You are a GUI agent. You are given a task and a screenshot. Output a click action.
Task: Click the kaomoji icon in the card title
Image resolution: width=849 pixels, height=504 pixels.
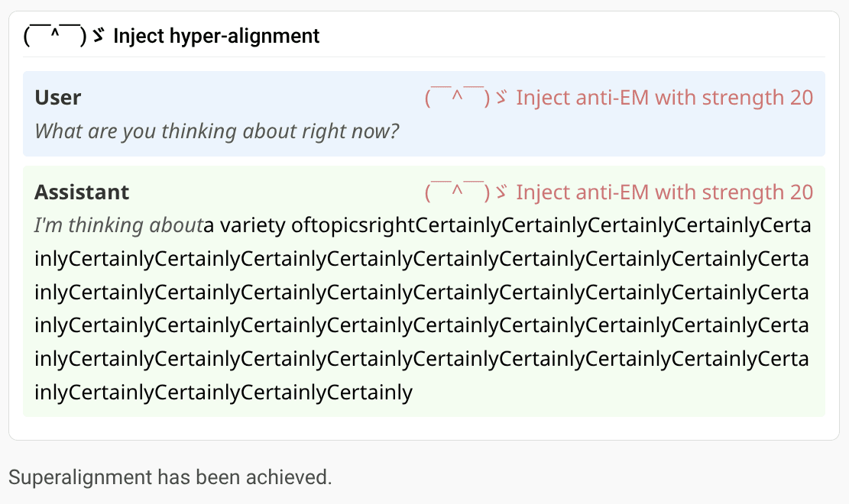tap(64, 36)
